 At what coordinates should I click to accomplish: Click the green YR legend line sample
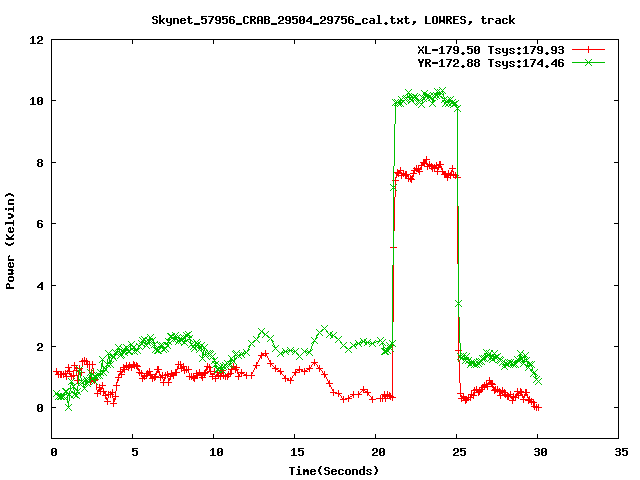[x=588, y=62]
